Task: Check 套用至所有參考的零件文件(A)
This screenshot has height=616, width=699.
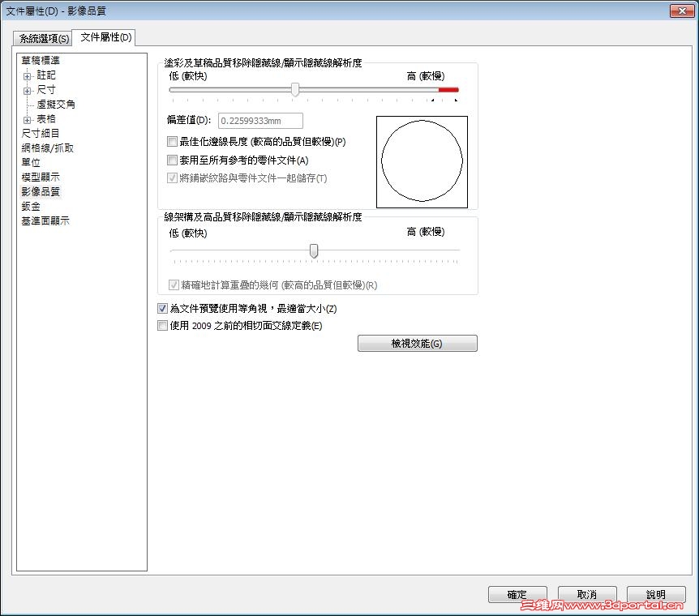Action: (x=172, y=160)
